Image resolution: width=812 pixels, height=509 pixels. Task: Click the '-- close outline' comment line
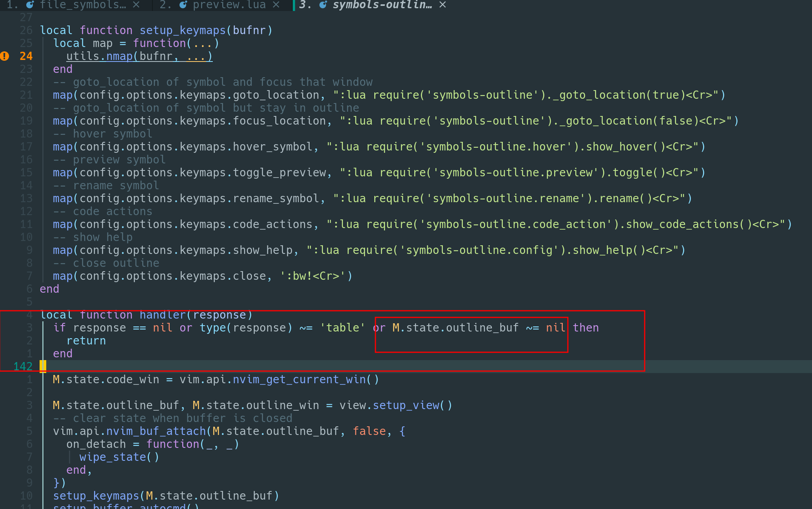(x=106, y=263)
